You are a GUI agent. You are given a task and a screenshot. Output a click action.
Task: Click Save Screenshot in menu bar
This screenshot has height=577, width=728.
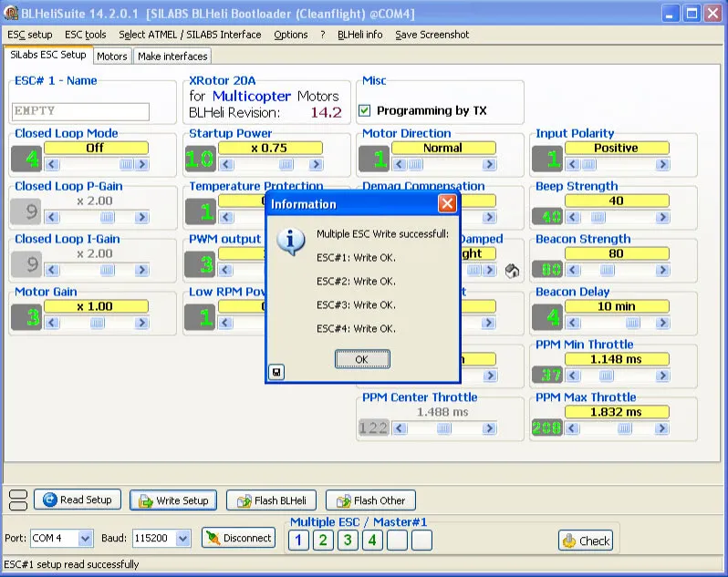pos(432,35)
